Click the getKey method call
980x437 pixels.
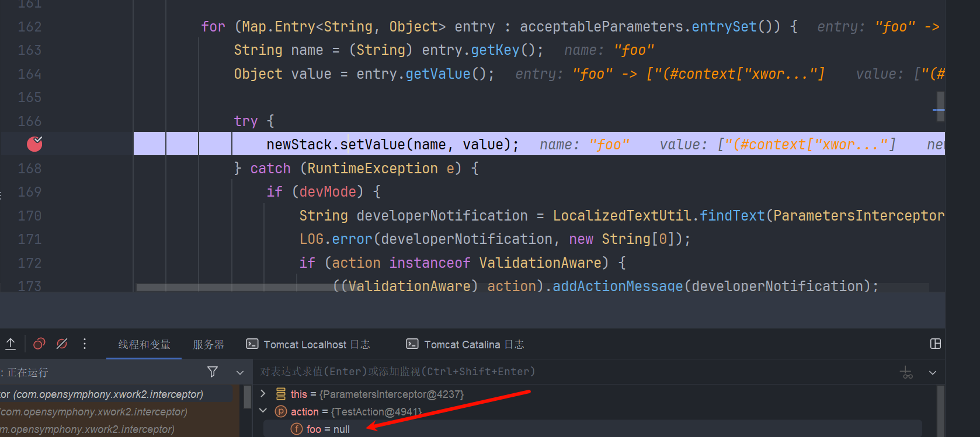tap(495, 50)
